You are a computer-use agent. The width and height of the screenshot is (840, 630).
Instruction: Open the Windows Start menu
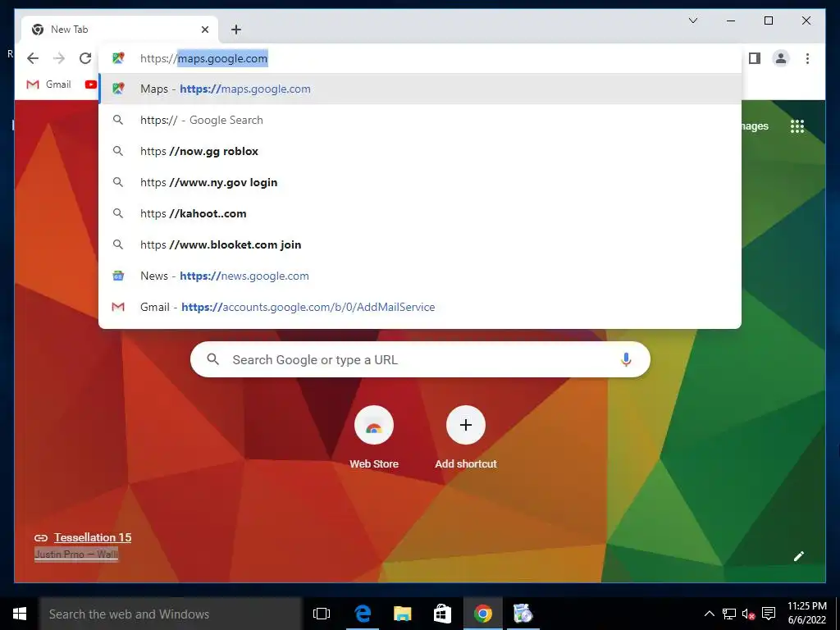(20, 614)
